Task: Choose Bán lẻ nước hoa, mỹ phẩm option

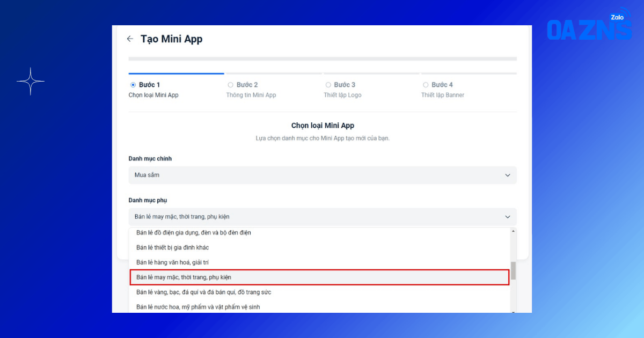Action: [319, 306]
